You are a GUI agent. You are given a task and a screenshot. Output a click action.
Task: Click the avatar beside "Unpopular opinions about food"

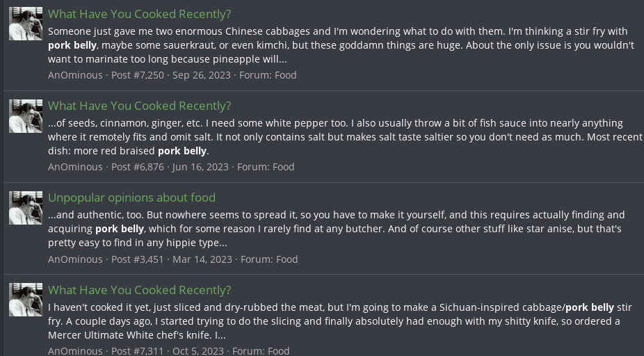point(26,208)
